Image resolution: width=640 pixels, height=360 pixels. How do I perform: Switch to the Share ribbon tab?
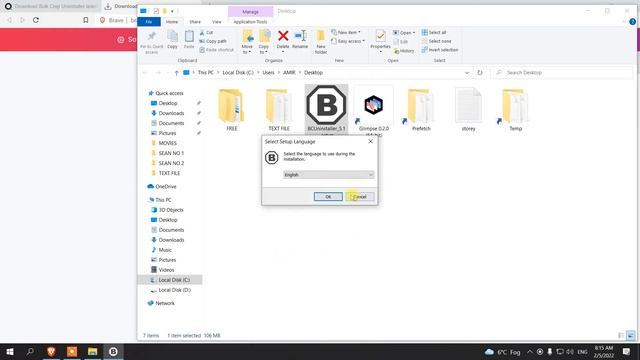[195, 22]
